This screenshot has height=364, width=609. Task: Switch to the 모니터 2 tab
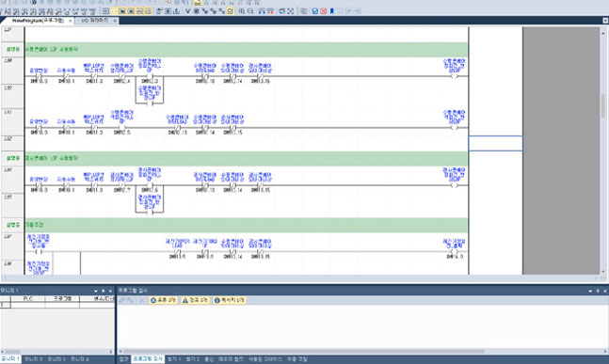(33, 359)
